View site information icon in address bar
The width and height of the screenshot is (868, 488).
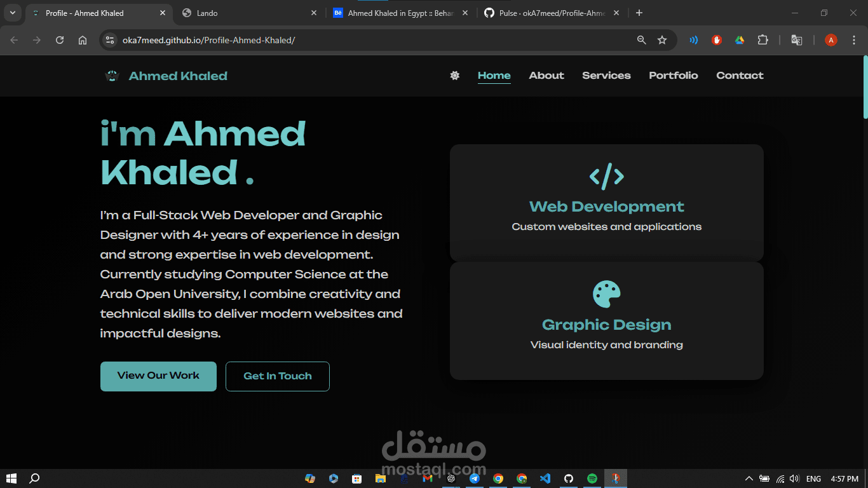coord(110,40)
